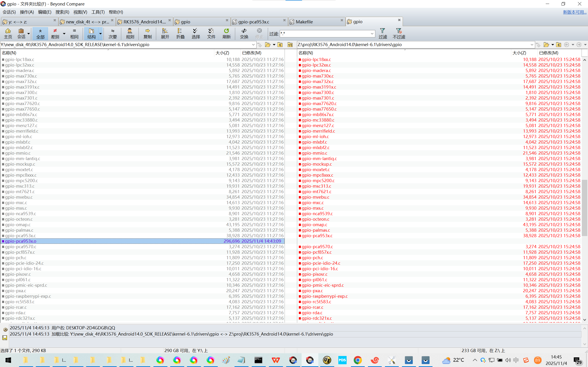The height and width of the screenshot is (367, 588).
Task: Toggle 次要 (Minor differences) display option
Action: click(113, 33)
